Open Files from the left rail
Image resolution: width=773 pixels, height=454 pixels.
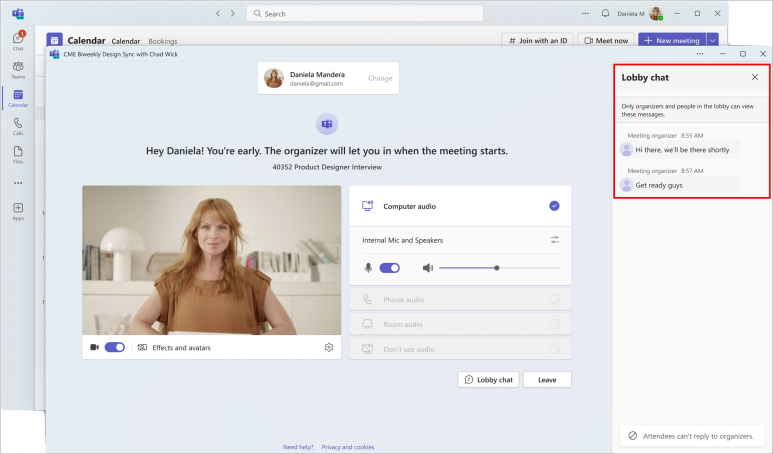point(18,154)
